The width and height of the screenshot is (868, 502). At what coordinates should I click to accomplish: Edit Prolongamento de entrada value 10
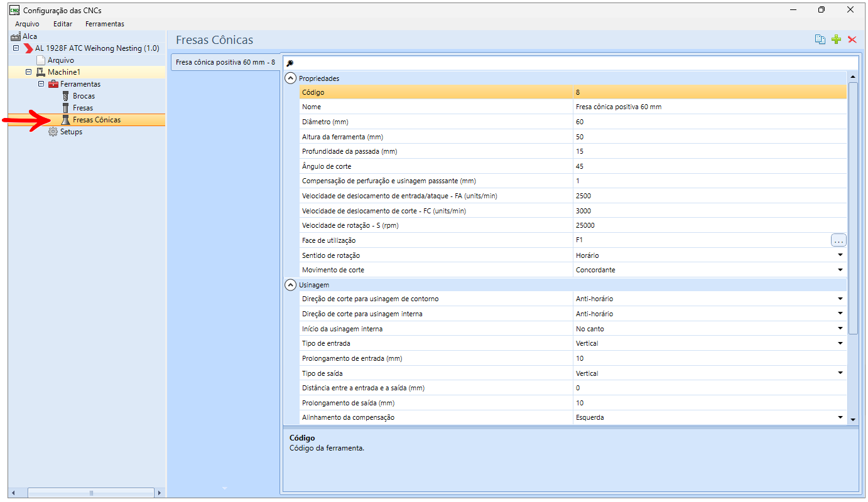pos(710,358)
